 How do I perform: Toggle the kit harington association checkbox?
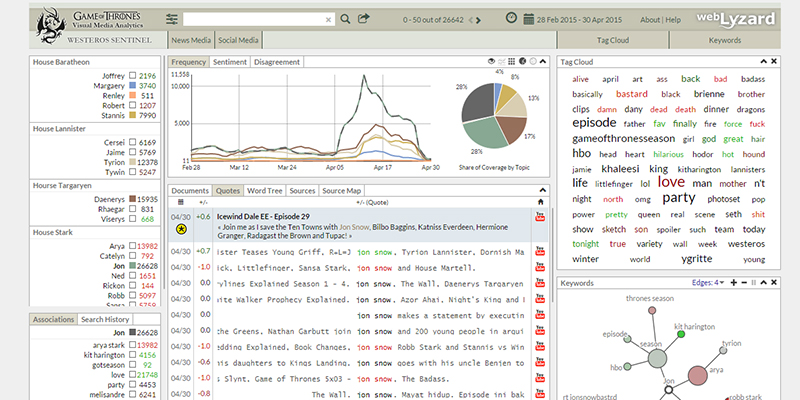click(133, 355)
